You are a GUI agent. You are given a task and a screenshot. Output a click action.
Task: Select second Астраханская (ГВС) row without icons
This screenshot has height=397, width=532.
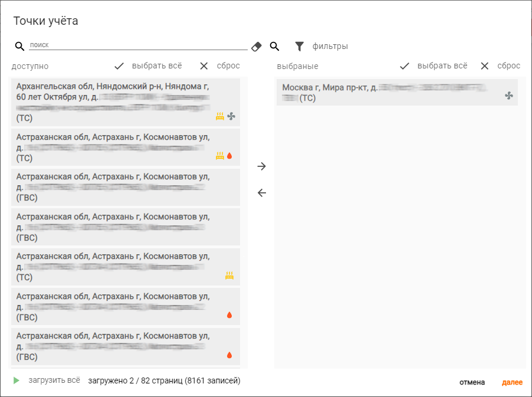[126, 227]
